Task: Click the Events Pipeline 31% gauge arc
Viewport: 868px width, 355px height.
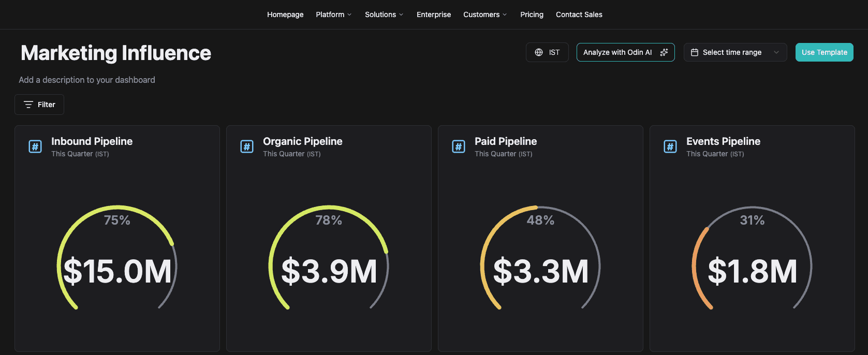Action: tap(752, 258)
